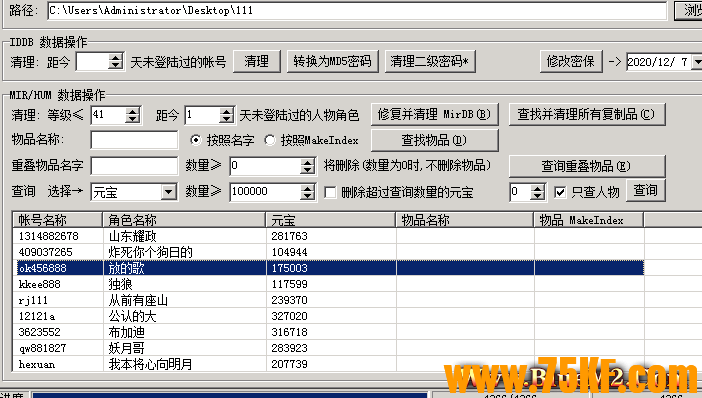Image resolution: width=702 pixels, height=398 pixels.
Task: Click the IDDB days-since-login spinner field
Action: pyautogui.click(x=99, y=62)
